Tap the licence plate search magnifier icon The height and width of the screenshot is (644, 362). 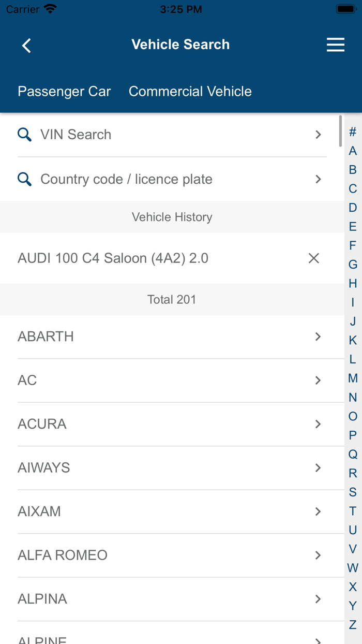click(x=24, y=179)
